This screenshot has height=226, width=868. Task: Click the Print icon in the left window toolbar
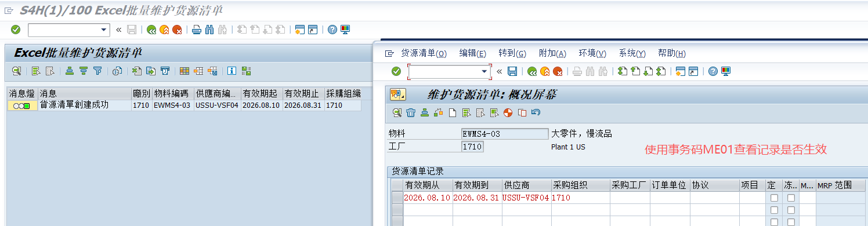click(197, 30)
